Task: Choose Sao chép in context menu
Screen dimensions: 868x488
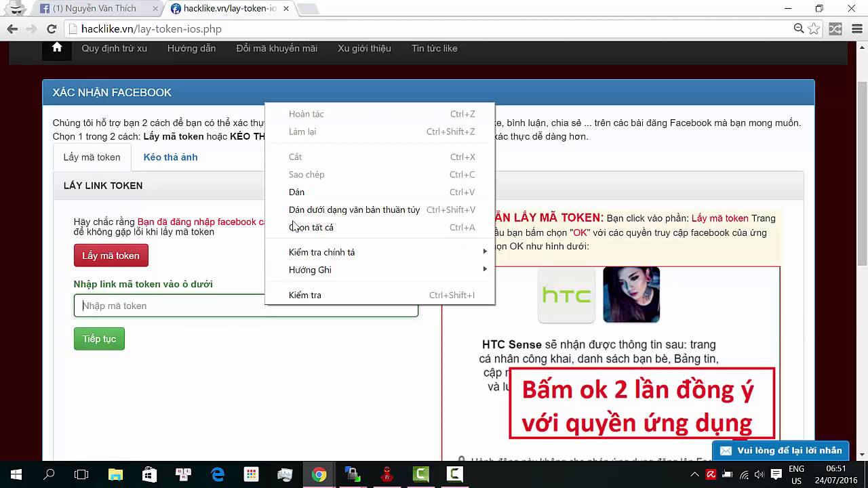Action: pos(380,174)
